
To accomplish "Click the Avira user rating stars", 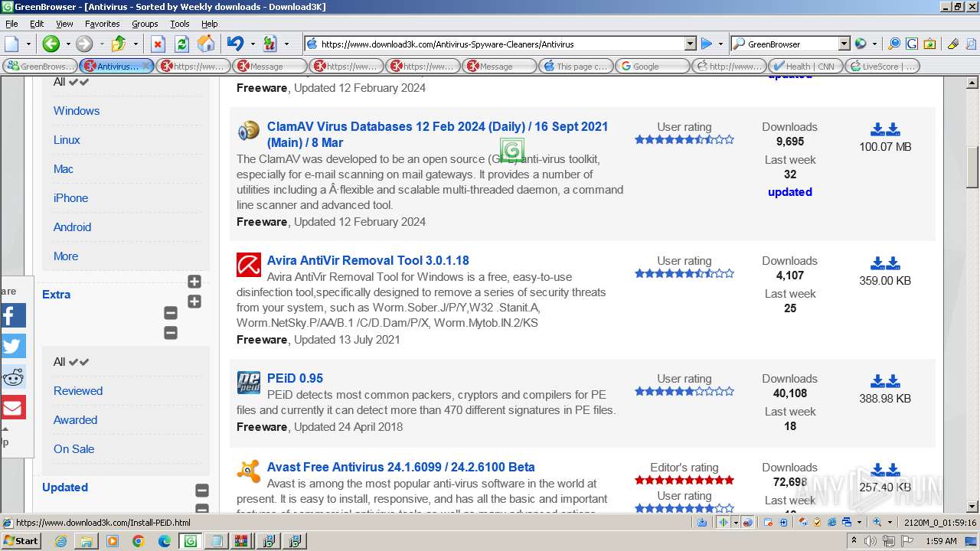I will point(684,274).
